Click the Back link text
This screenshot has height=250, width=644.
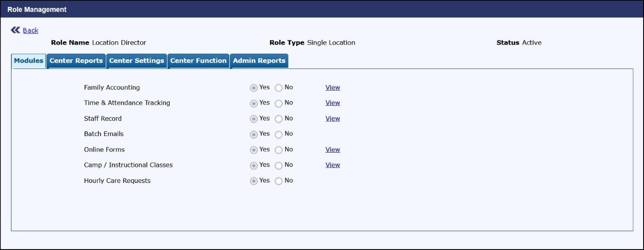click(x=30, y=30)
